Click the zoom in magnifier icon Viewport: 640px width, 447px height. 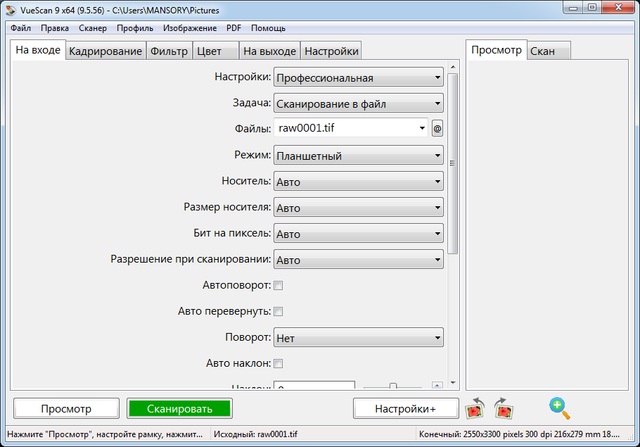[559, 407]
